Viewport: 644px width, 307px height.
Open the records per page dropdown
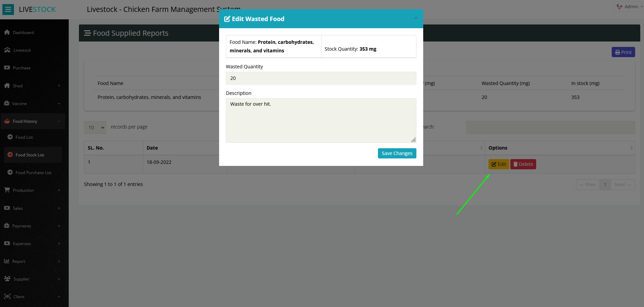pyautogui.click(x=95, y=127)
